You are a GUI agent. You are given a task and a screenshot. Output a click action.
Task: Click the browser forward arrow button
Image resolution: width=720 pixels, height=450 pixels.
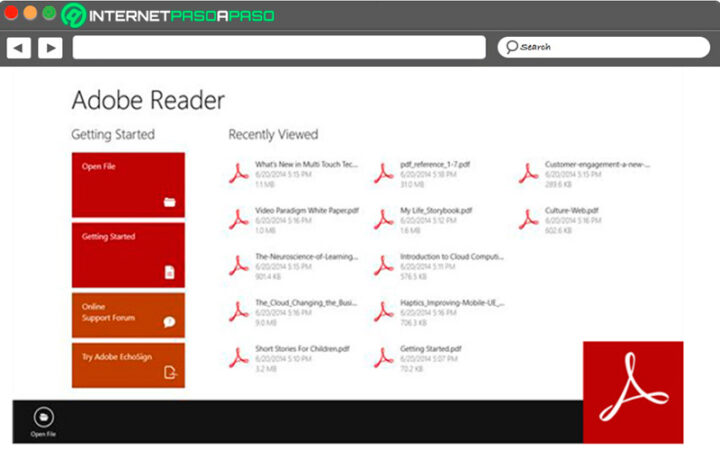50,47
